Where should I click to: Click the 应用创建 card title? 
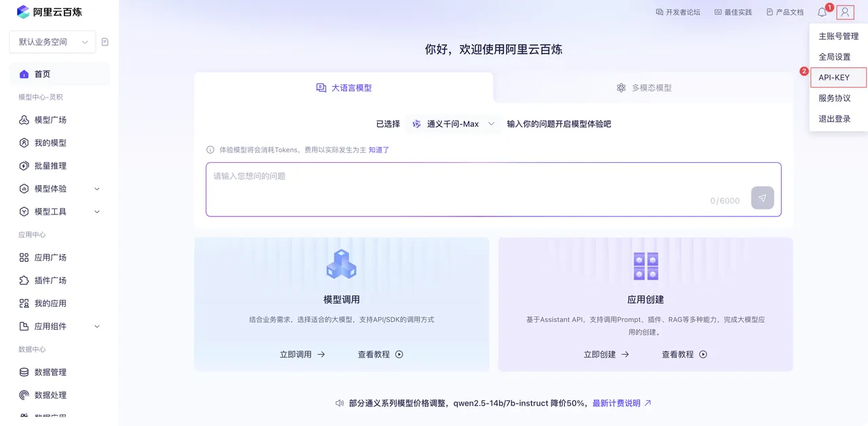coord(646,299)
